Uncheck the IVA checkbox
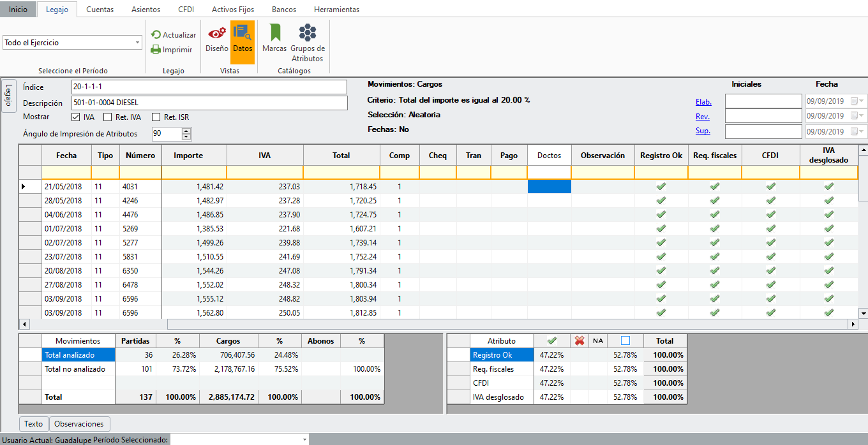The height and width of the screenshot is (445, 868). [x=76, y=117]
